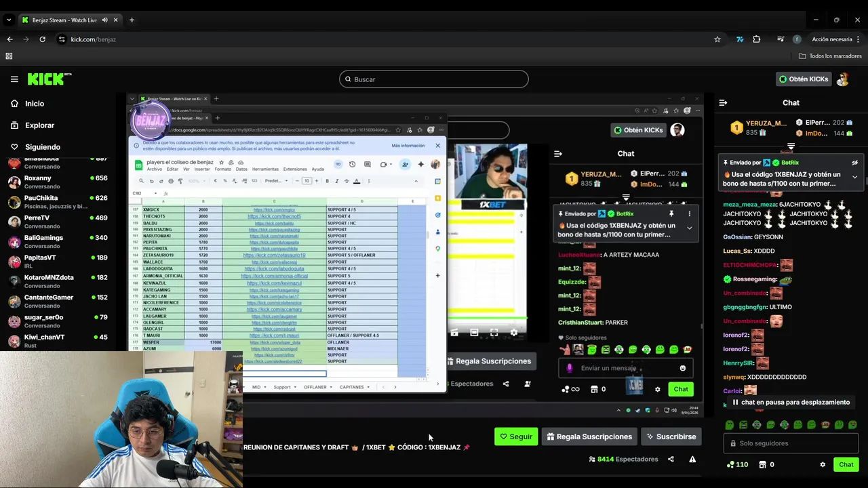Image resolution: width=868 pixels, height=488 pixels.
Task: Go back in the browser
Action: 9,39
